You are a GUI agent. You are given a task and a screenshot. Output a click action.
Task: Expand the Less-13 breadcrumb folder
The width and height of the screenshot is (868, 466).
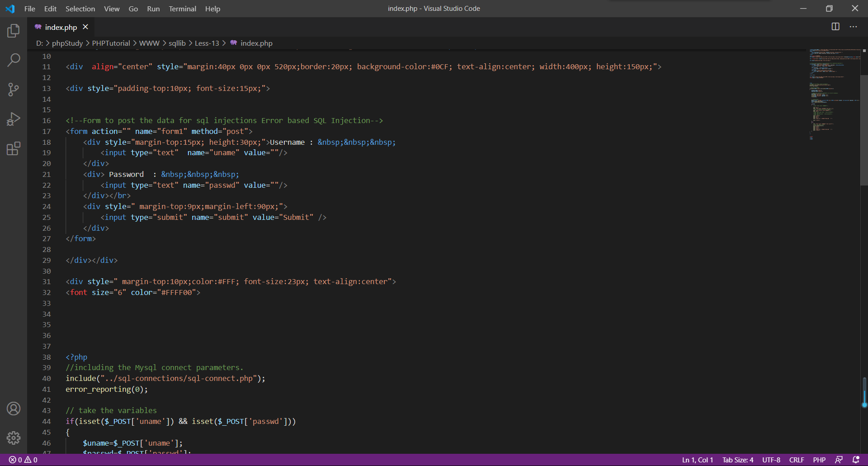207,43
